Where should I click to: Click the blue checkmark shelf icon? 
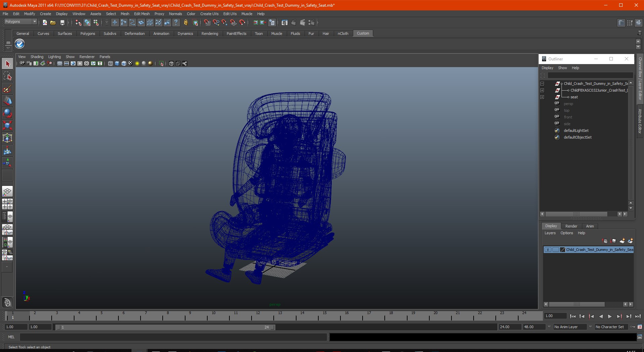click(20, 44)
